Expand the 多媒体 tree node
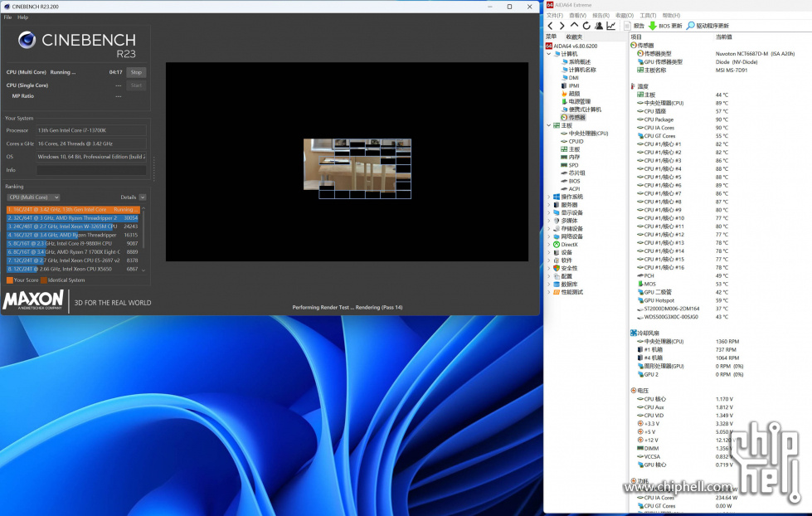Image resolution: width=812 pixels, height=516 pixels. (x=549, y=221)
